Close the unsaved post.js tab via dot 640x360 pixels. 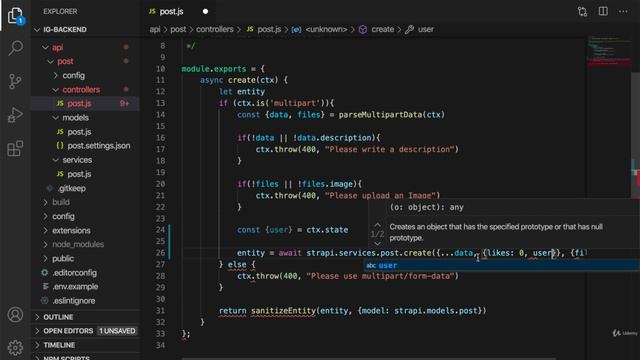(x=205, y=11)
